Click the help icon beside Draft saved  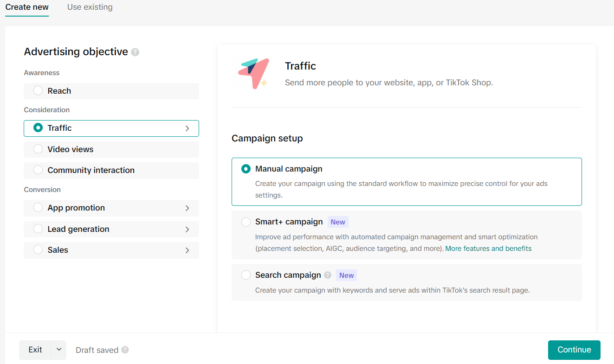tap(125, 350)
